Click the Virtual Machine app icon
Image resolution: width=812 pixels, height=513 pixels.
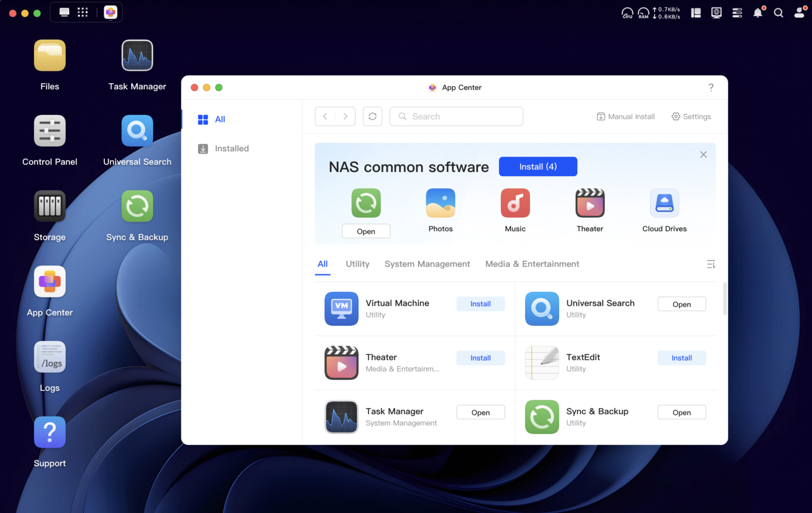[342, 309]
